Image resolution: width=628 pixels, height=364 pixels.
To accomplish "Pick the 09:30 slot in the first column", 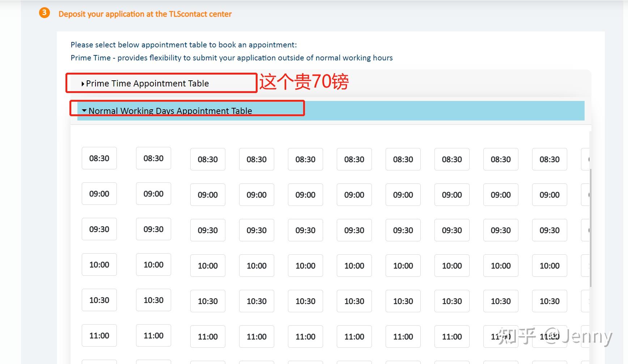I will coord(99,229).
